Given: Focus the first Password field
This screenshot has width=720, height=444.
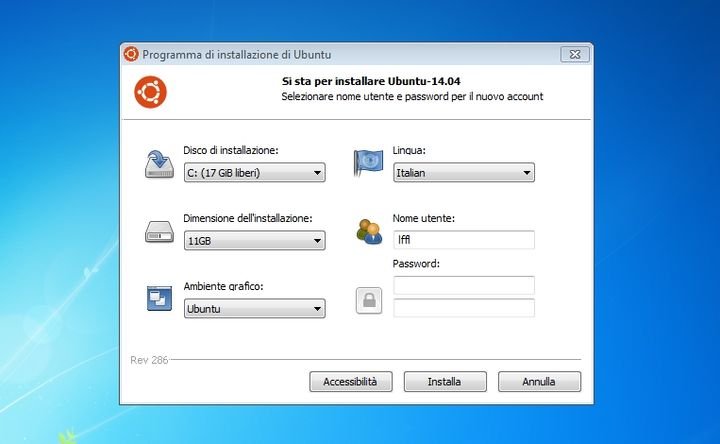Looking at the screenshot, I should click(x=464, y=285).
